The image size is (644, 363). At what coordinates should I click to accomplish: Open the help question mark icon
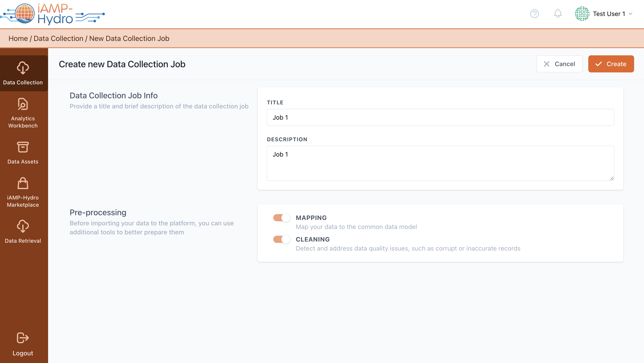pyautogui.click(x=534, y=14)
